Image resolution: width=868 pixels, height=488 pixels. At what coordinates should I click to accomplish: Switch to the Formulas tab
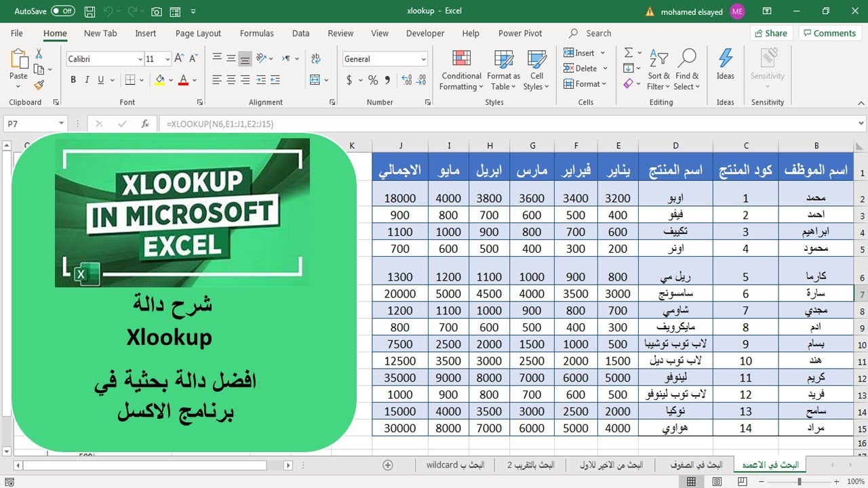257,33
